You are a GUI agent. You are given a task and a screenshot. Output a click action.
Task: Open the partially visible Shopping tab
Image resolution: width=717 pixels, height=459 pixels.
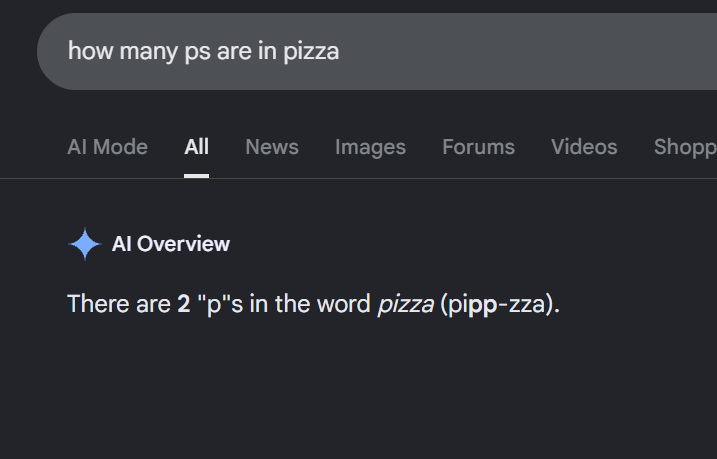pyautogui.click(x=685, y=147)
